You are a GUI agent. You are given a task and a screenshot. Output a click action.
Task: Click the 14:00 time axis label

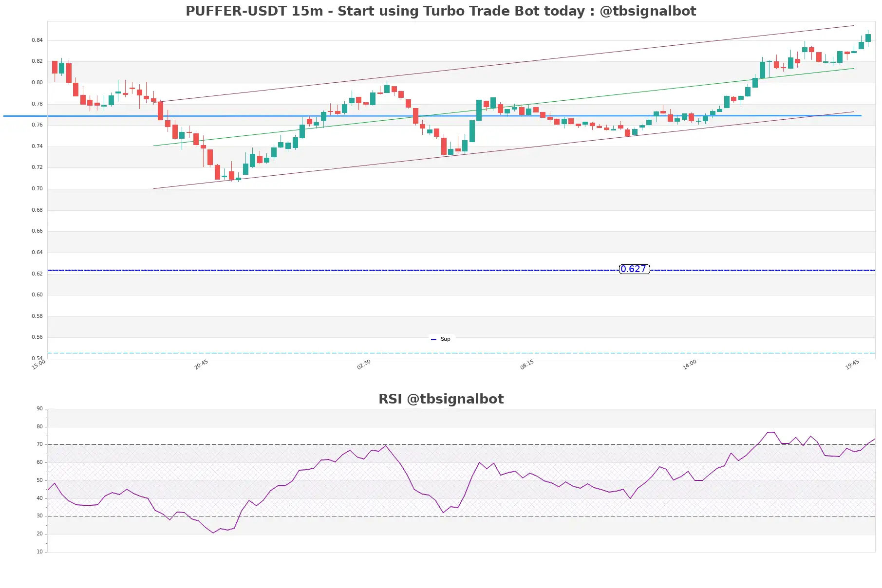point(690,365)
